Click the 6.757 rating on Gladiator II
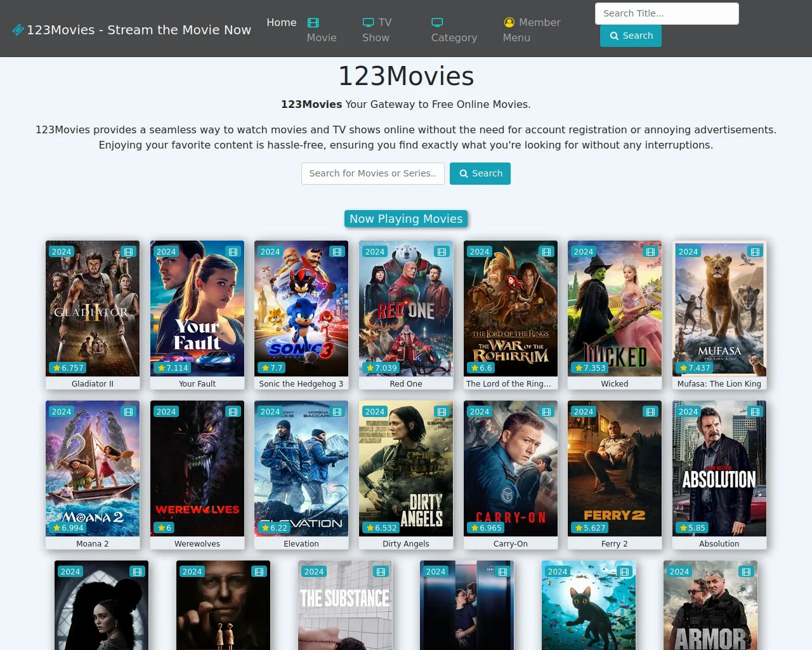The image size is (812, 650). [x=69, y=368]
